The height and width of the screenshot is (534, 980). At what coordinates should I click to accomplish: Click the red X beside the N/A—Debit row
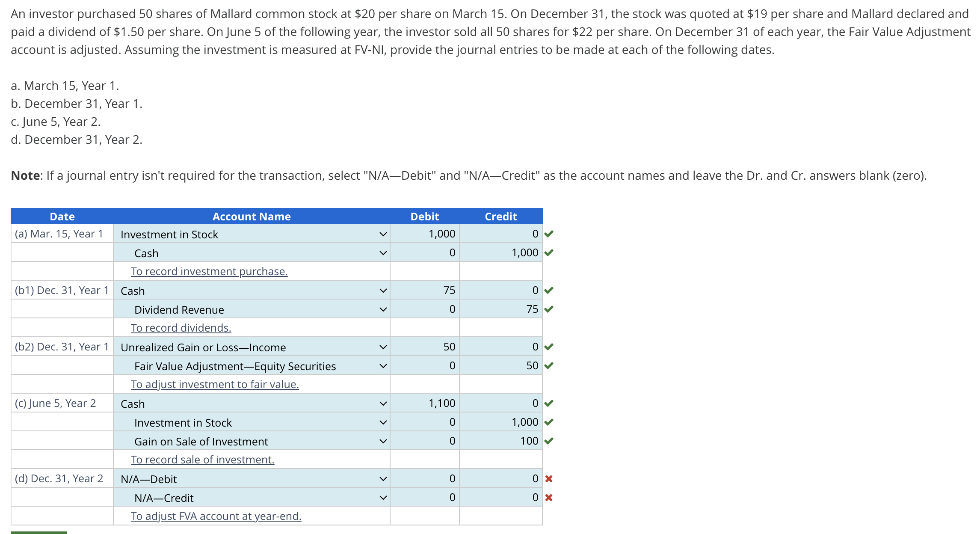coord(549,479)
